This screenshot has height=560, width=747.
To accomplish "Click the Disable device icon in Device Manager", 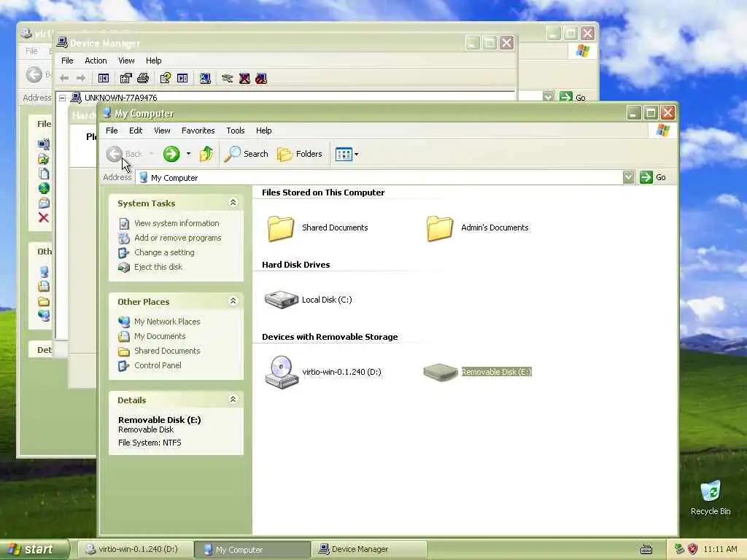I will pos(261,78).
